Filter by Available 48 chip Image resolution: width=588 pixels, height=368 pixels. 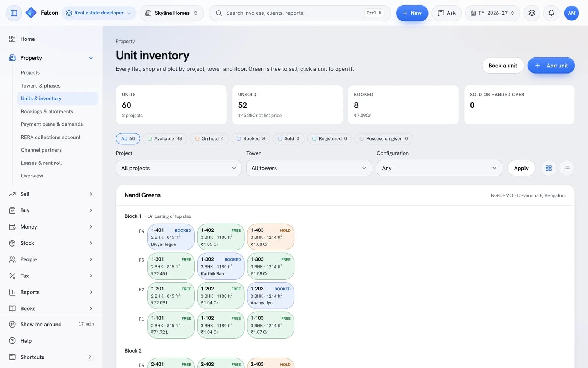tap(165, 139)
